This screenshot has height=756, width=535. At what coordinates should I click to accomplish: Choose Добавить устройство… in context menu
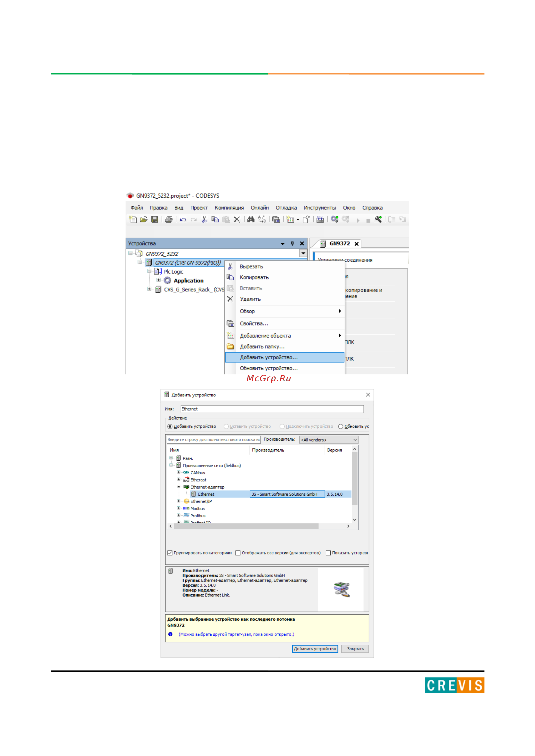point(285,357)
